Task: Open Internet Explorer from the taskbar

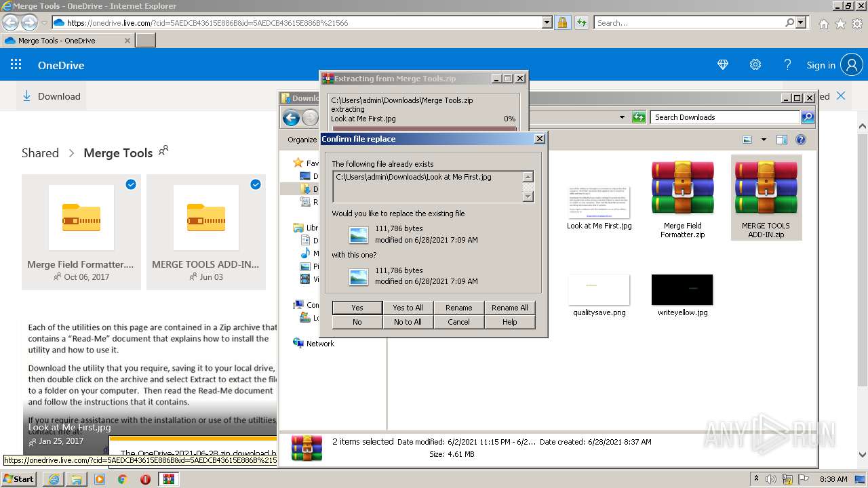Action: pos(54,479)
